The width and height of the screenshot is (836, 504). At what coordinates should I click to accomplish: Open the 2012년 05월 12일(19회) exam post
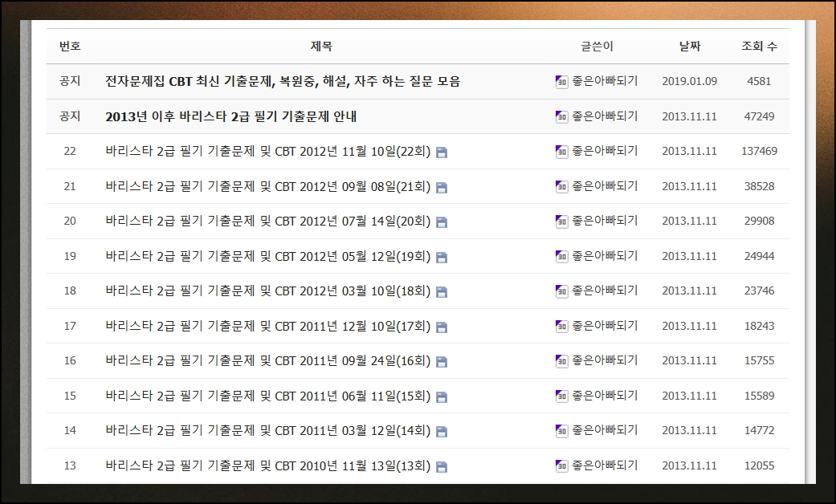pos(267,256)
